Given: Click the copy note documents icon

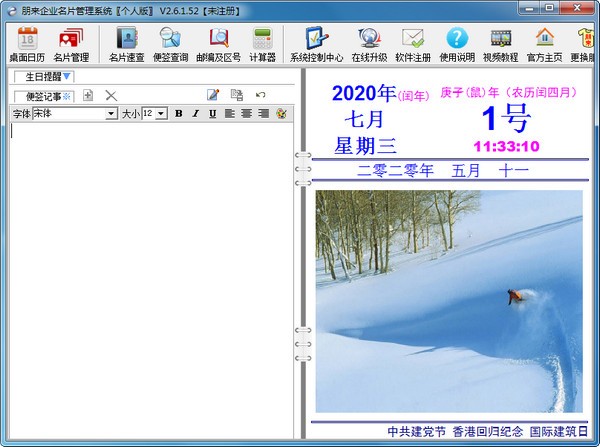Looking at the screenshot, I should [237, 95].
